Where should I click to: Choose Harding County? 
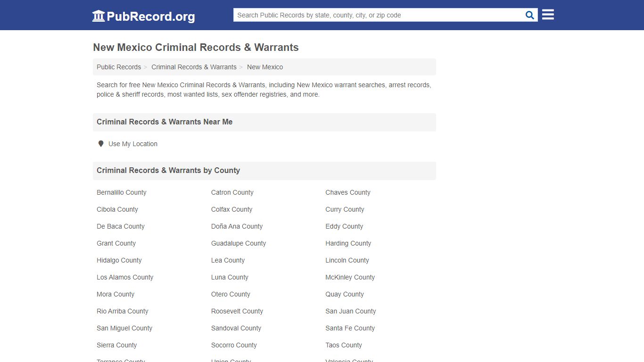tap(348, 243)
